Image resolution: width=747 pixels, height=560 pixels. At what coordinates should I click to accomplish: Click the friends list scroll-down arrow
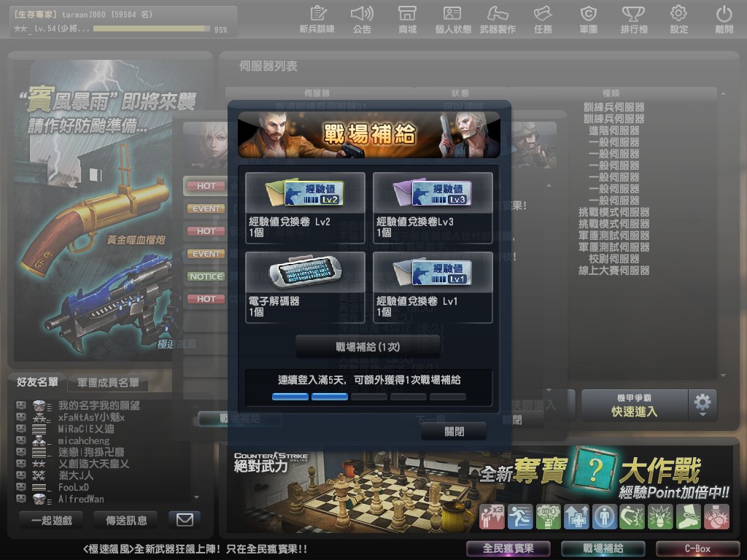[196, 497]
